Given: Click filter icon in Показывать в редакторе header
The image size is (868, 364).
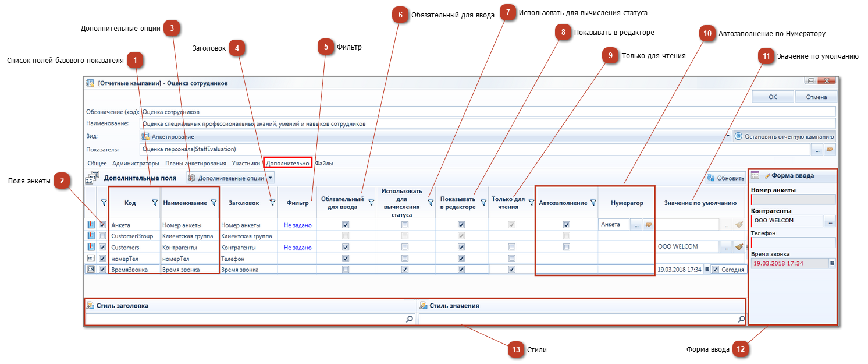Looking at the screenshot, I should [x=483, y=203].
